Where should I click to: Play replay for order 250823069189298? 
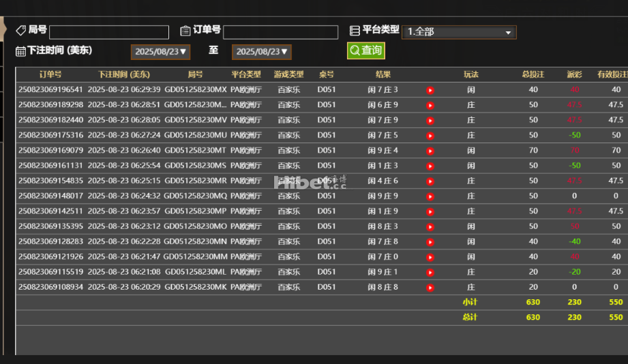coord(430,106)
